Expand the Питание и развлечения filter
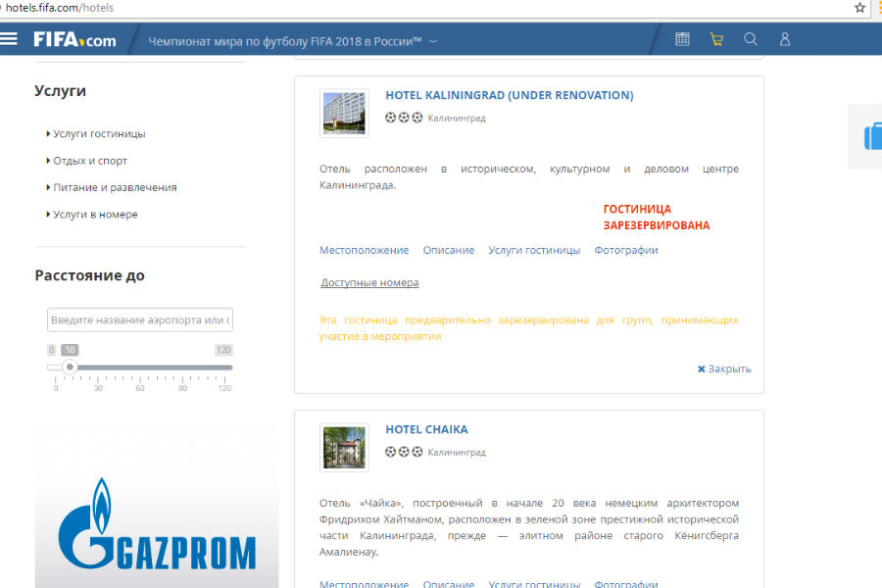The height and width of the screenshot is (588, 882). [x=115, y=187]
